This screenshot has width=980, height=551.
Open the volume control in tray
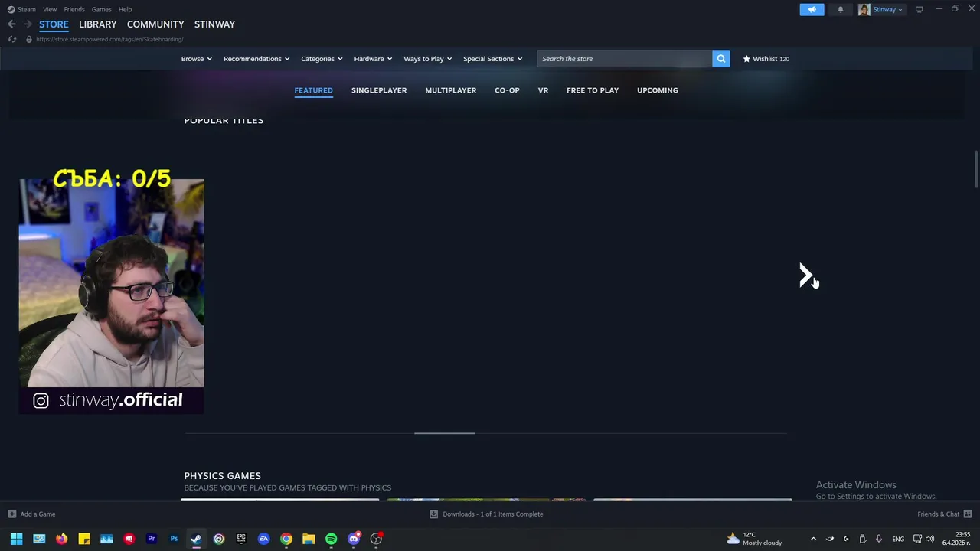[x=929, y=539]
